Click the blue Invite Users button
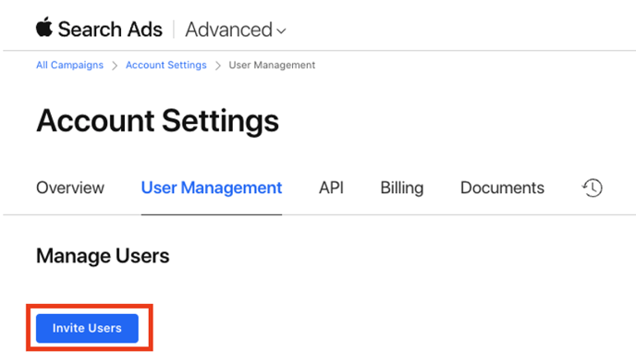 (87, 328)
